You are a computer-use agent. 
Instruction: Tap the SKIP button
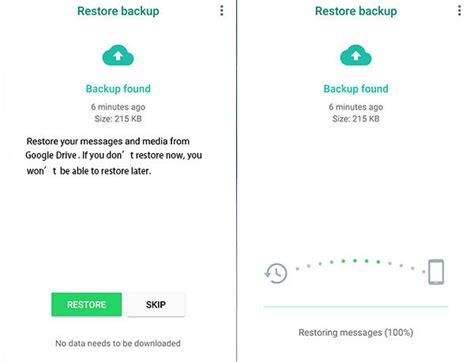(156, 304)
